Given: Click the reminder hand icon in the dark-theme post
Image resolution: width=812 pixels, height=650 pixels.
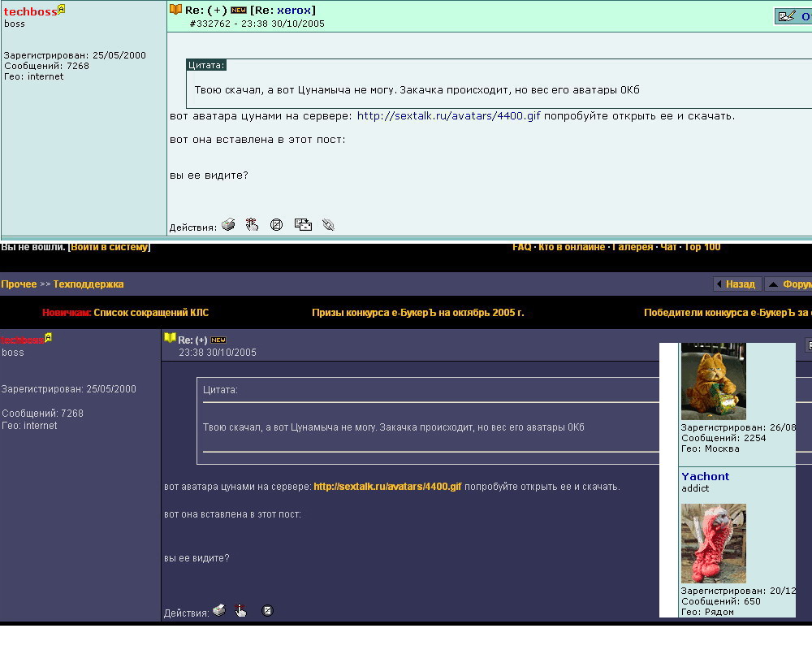Looking at the screenshot, I should tap(241, 610).
